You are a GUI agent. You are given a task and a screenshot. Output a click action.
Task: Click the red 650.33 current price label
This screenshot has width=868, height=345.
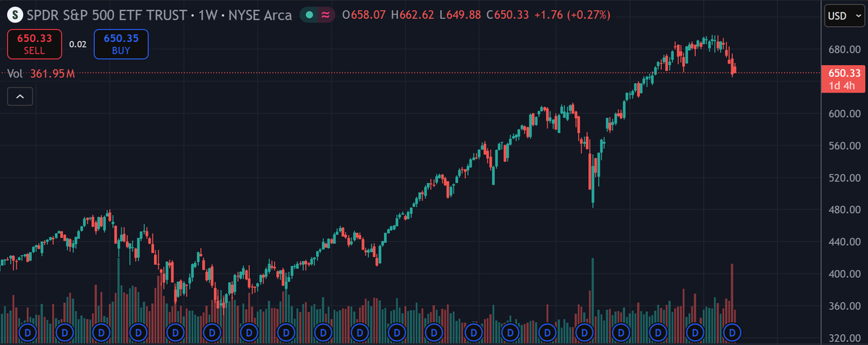[843, 79]
